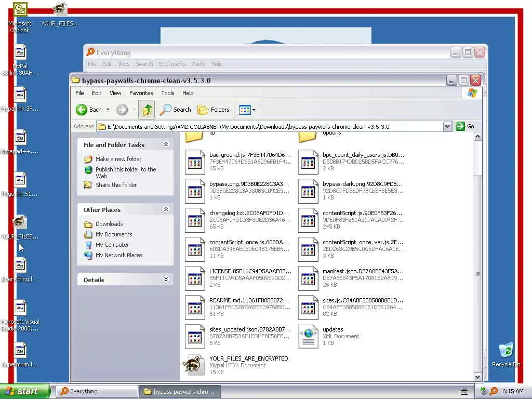Viewport: 532px width, 399px height.
Task: Toggle the Folders pane button
Action: click(214, 110)
